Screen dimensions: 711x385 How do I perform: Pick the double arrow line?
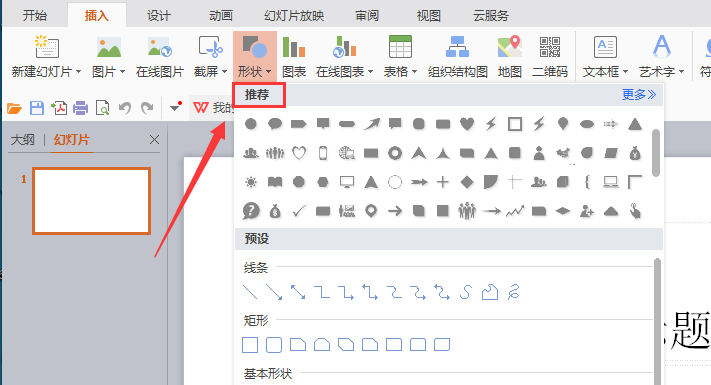pos(298,292)
